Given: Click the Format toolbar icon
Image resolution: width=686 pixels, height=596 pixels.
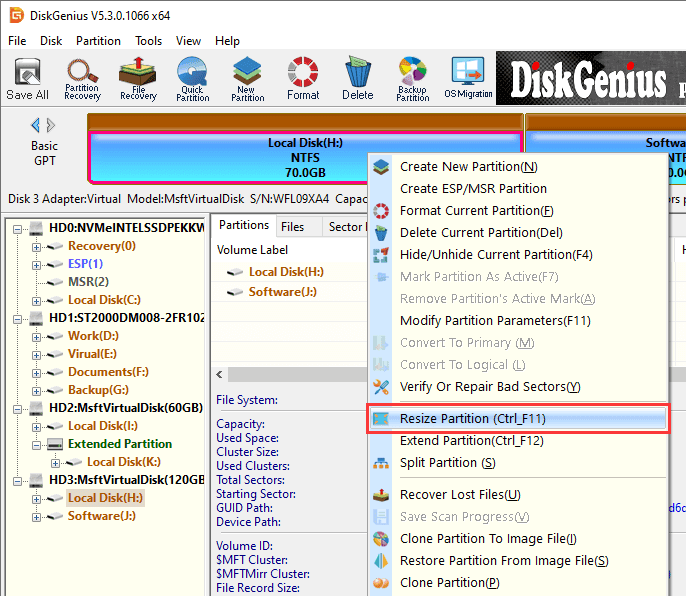Looking at the screenshot, I should click(x=303, y=78).
